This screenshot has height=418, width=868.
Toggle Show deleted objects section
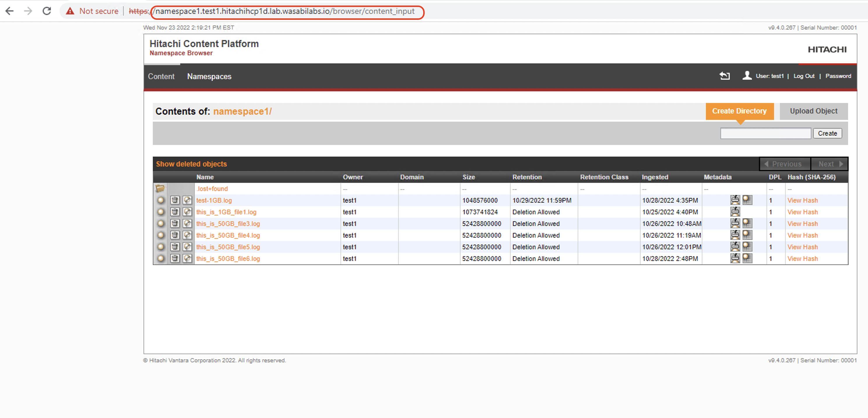click(191, 164)
